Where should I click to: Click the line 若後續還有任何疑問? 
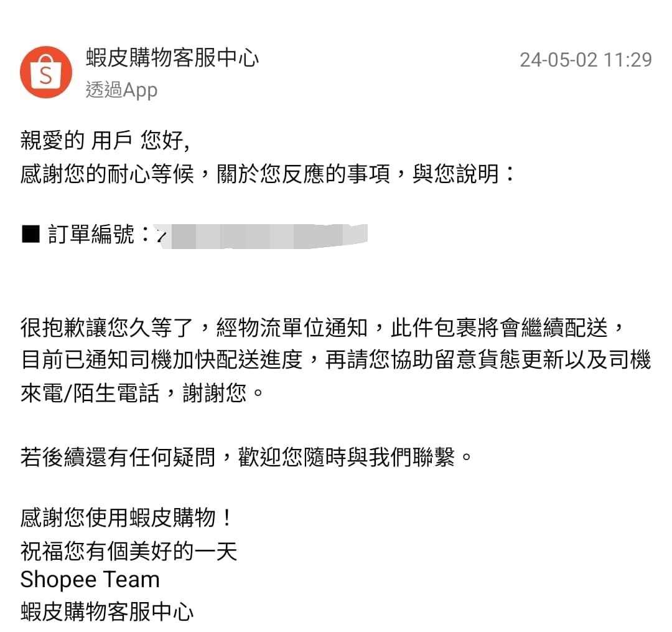(118, 457)
